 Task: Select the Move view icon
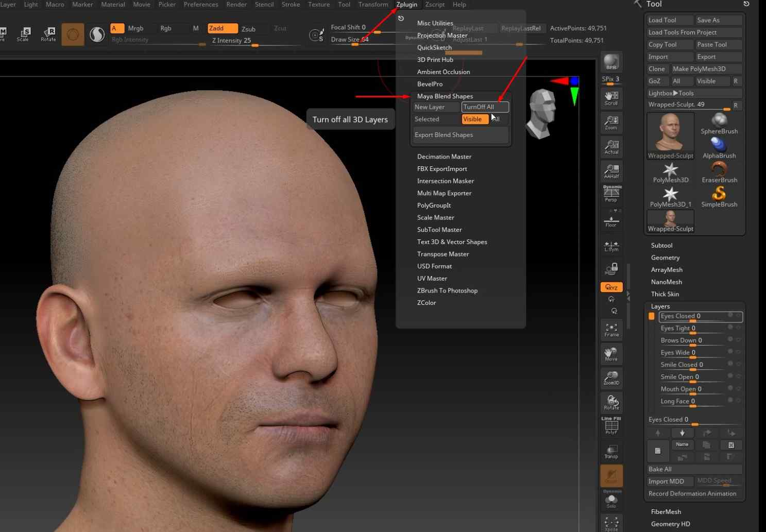coord(611,354)
